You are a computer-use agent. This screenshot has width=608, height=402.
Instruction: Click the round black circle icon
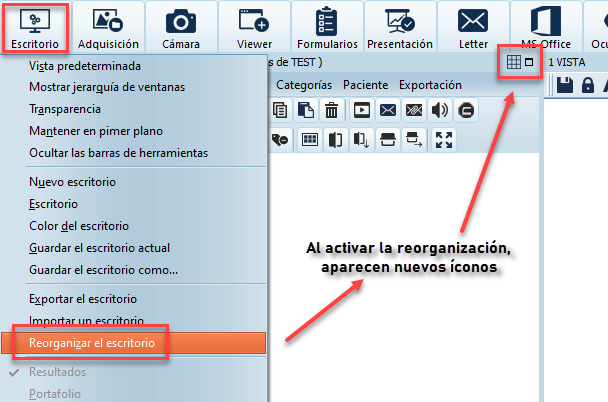[x=466, y=110]
